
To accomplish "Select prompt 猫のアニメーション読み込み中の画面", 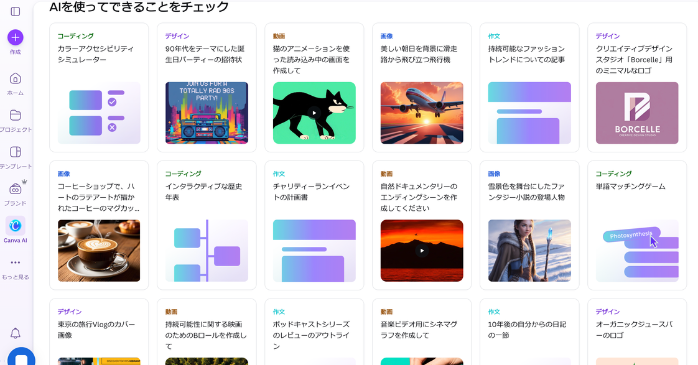I will point(311,59).
